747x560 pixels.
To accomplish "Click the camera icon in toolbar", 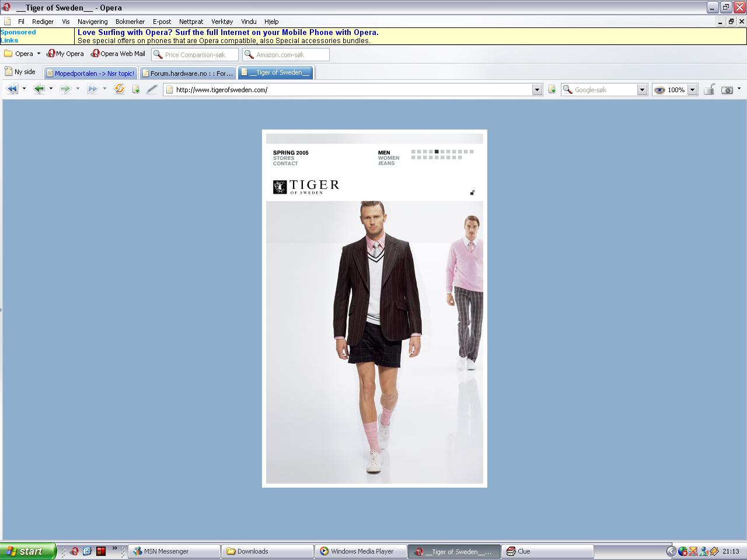I will [727, 90].
